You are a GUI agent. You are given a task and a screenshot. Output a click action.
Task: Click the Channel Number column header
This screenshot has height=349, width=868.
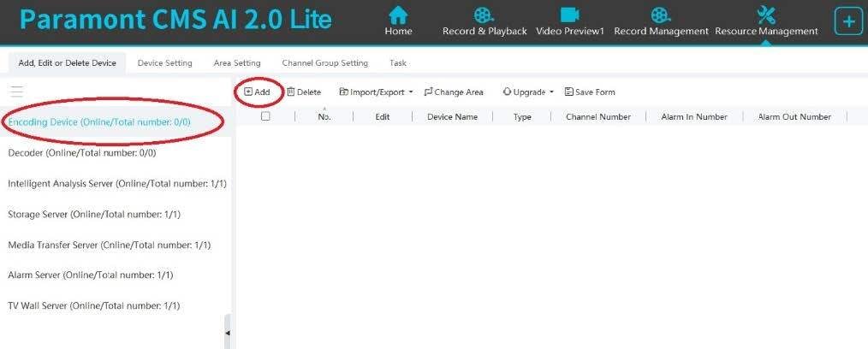(x=598, y=116)
